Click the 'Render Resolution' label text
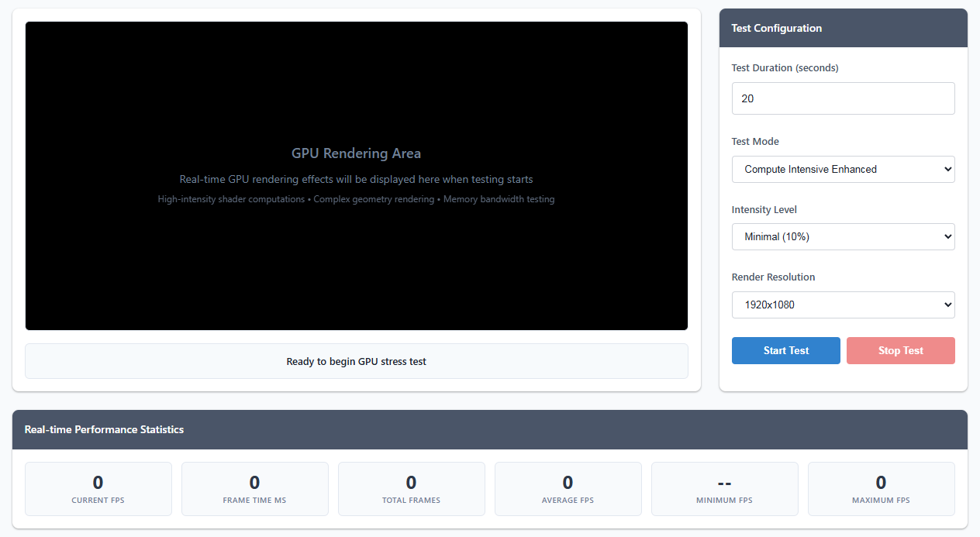980x537 pixels. (x=773, y=277)
